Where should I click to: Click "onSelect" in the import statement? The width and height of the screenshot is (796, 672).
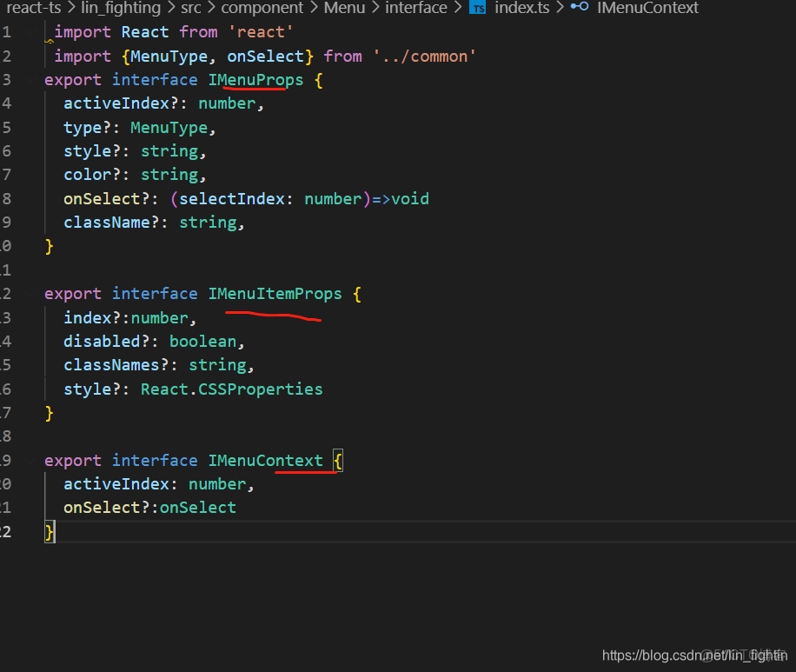point(267,56)
